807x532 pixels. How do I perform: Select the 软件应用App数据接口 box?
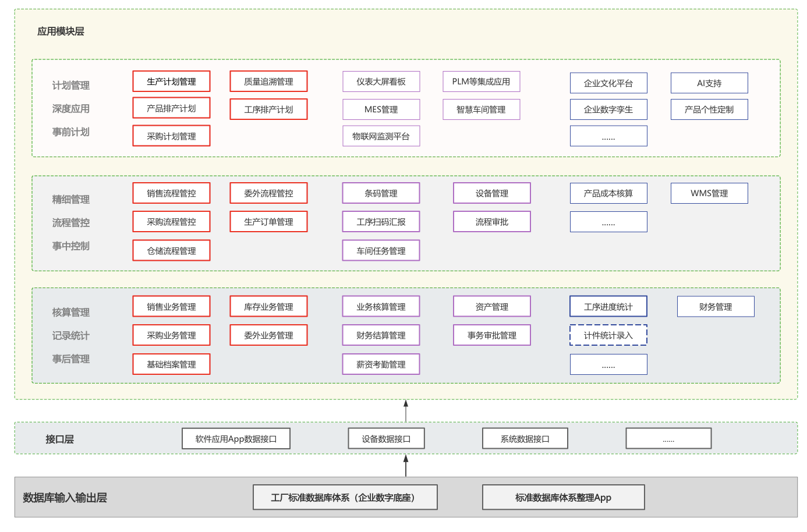236,439
